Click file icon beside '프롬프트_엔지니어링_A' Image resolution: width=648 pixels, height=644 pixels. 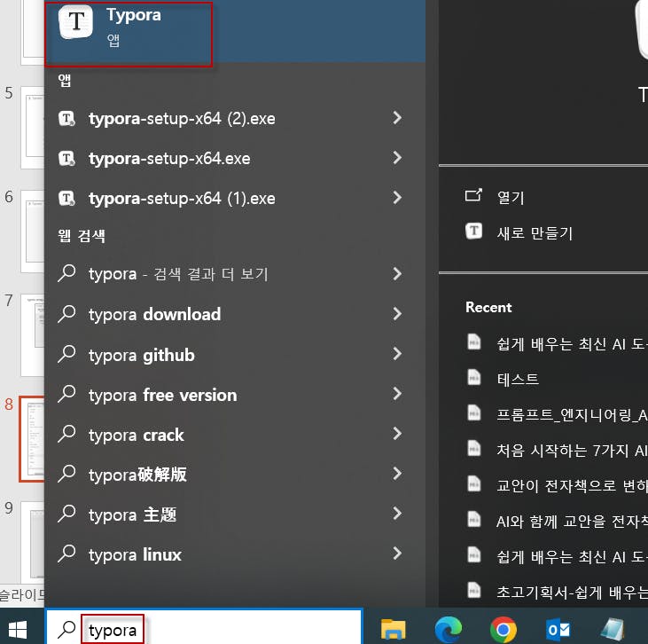click(474, 412)
